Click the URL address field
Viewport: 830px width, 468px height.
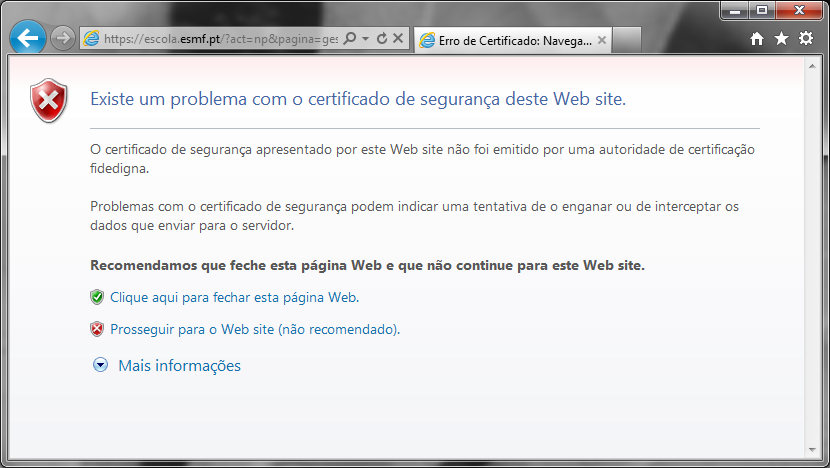tap(220, 39)
